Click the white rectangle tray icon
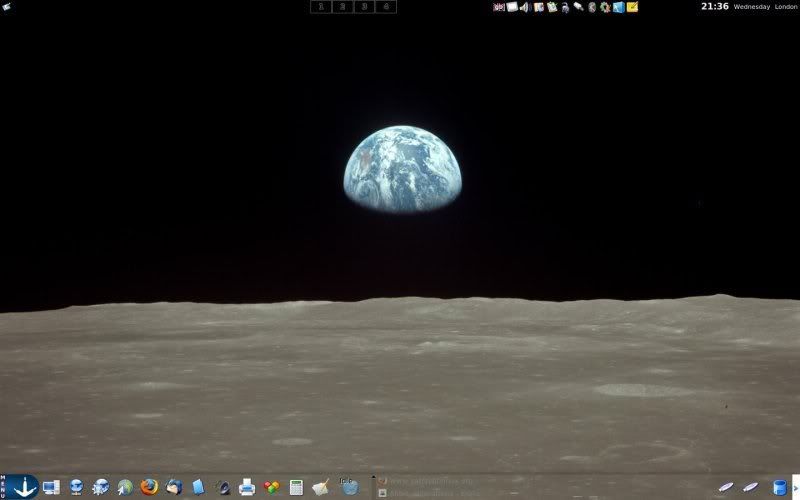The image size is (800, 500). [512, 7]
